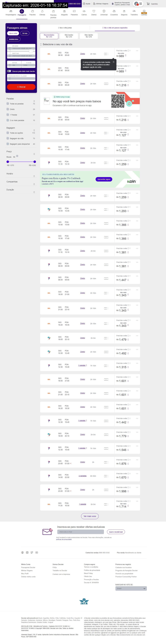Open the Cruzeiros ship icon
166x644 pixels.
click(x=114, y=11)
